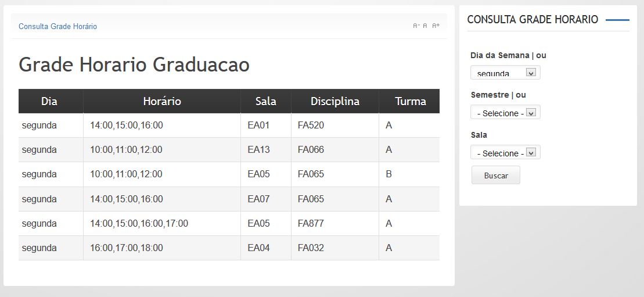Click the Horário column header

pyautogui.click(x=162, y=101)
